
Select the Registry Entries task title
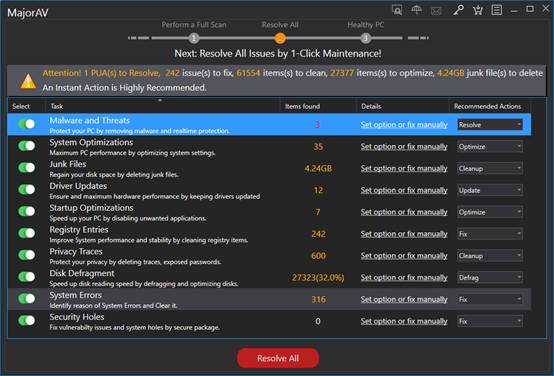pos(79,230)
